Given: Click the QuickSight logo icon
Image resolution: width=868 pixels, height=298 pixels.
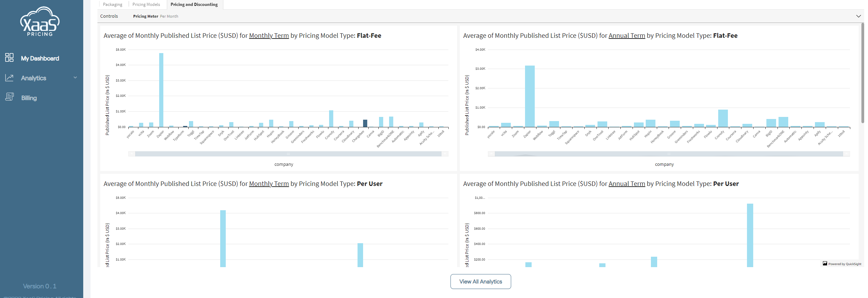Looking at the screenshot, I should [x=825, y=264].
